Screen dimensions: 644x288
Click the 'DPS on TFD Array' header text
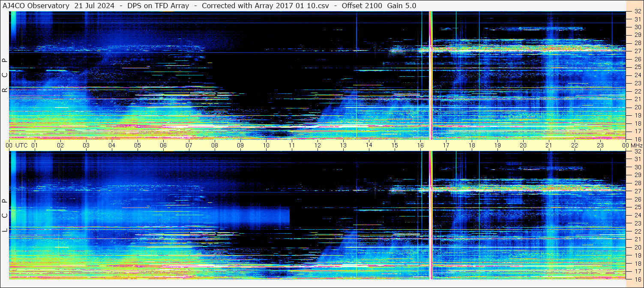pos(158,6)
